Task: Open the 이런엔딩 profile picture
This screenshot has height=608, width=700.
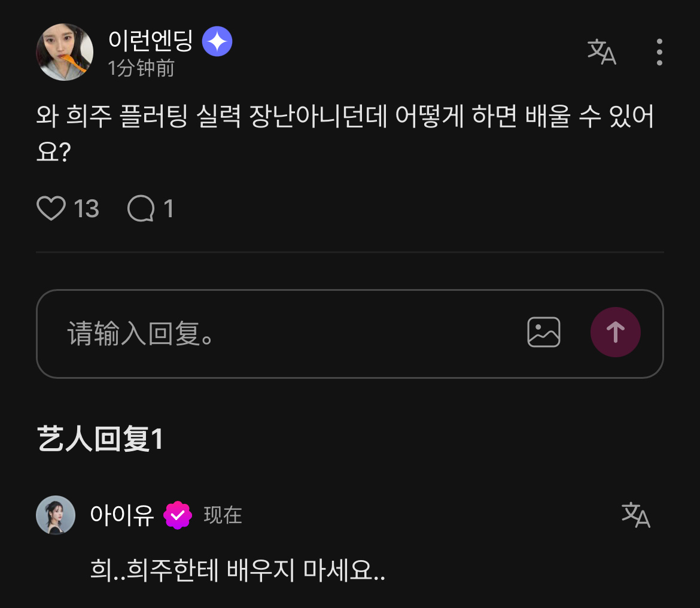Action: coord(65,52)
